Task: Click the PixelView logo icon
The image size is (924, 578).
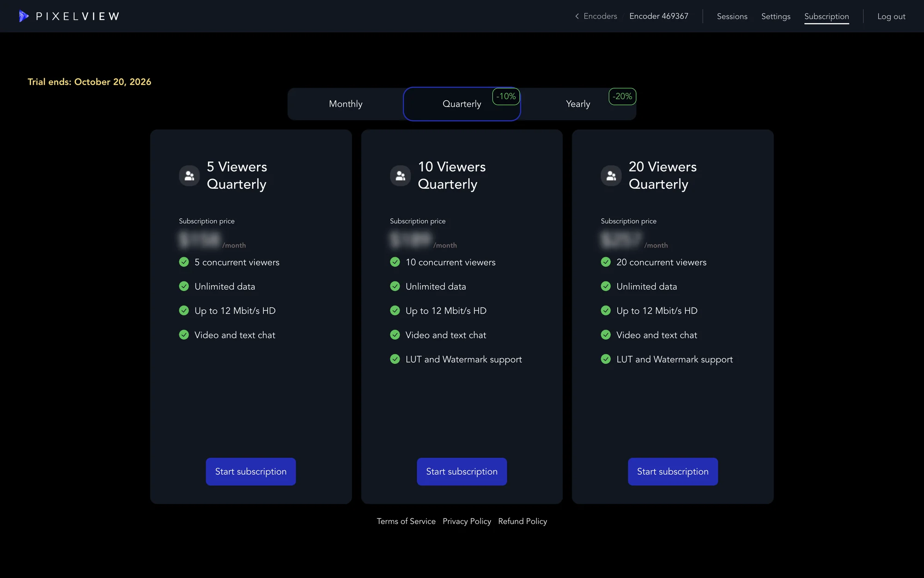Action: 24,16
